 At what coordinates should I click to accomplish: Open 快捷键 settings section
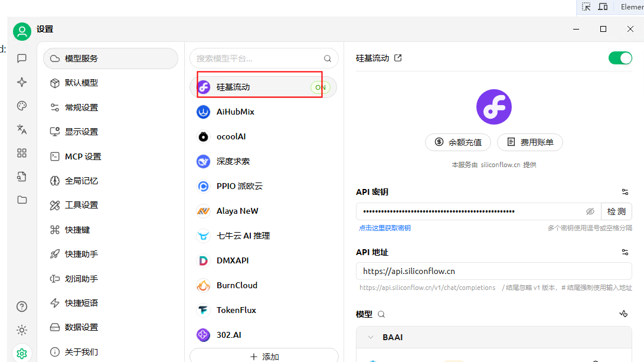click(110, 230)
